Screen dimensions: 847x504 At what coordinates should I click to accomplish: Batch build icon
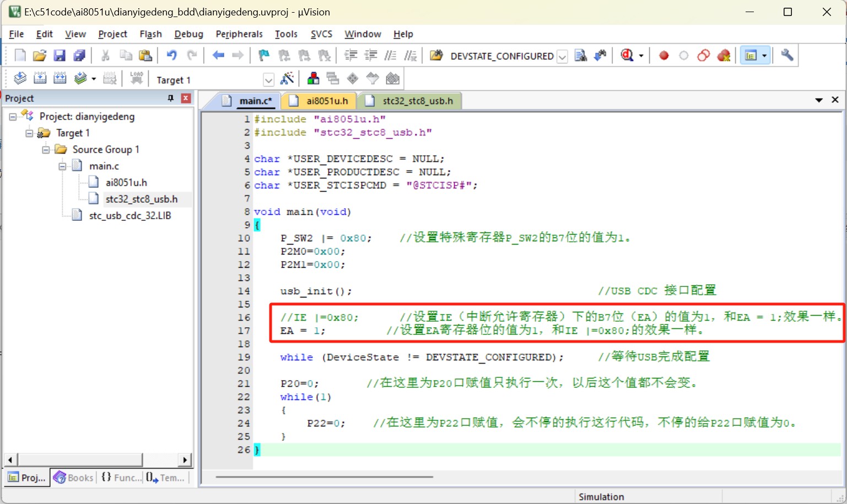(80, 78)
